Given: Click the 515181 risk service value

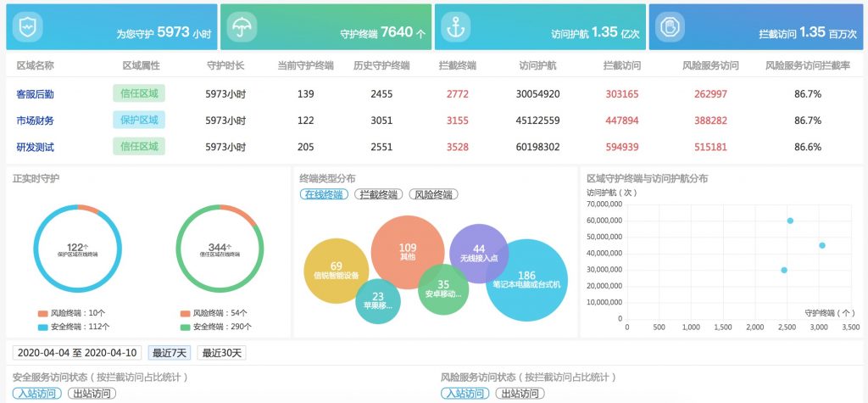Looking at the screenshot, I should point(711,147).
